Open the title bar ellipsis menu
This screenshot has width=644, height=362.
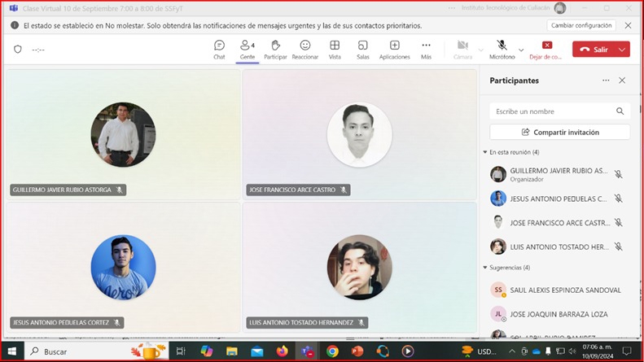coord(452,8)
